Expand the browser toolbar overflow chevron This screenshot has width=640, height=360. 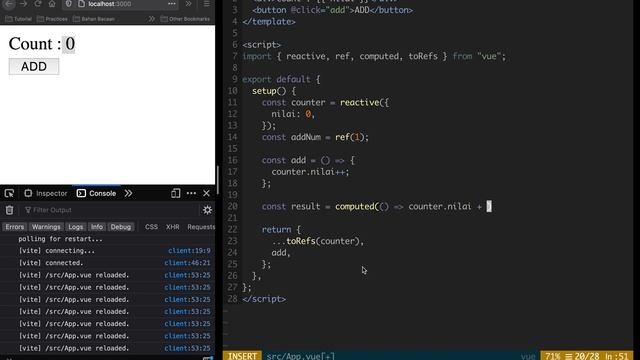189,4
